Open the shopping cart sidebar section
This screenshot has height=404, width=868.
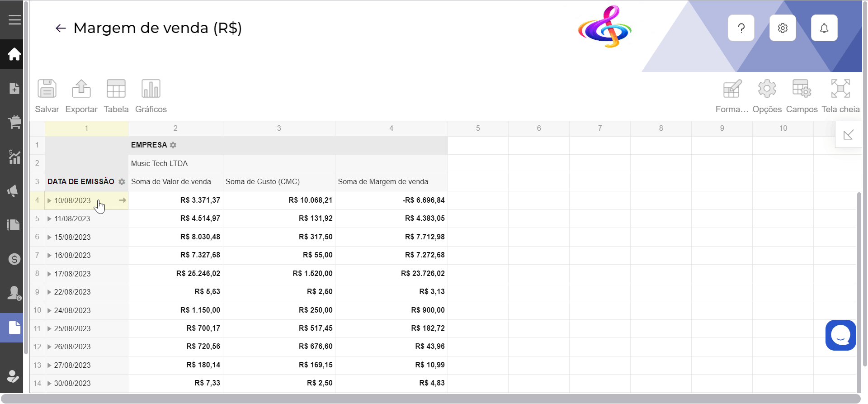point(14,122)
